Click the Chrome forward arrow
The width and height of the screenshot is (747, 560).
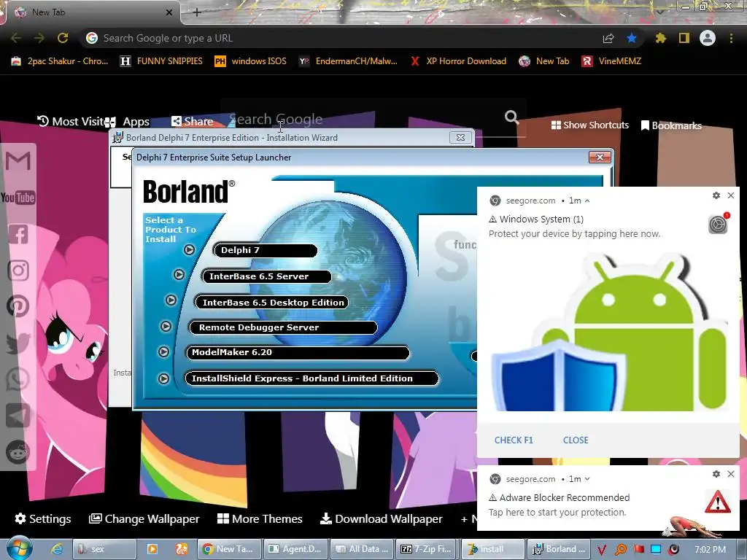(x=39, y=38)
